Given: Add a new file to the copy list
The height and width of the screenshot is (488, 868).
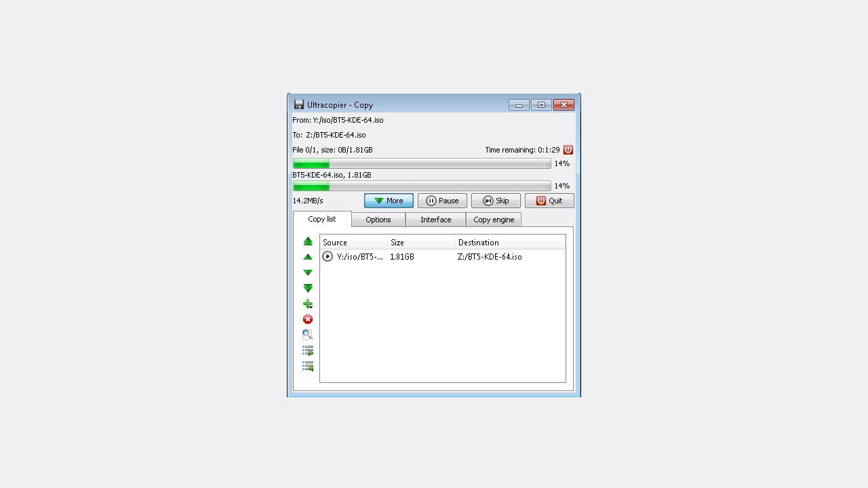Looking at the screenshot, I should pyautogui.click(x=307, y=304).
